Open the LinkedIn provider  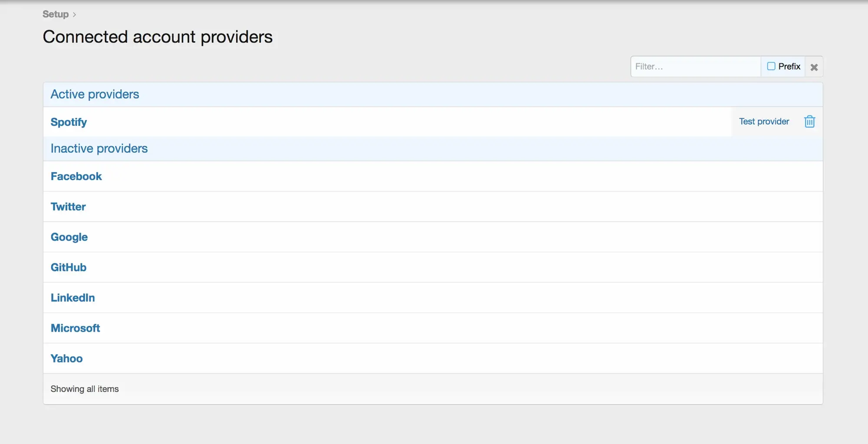pos(72,298)
